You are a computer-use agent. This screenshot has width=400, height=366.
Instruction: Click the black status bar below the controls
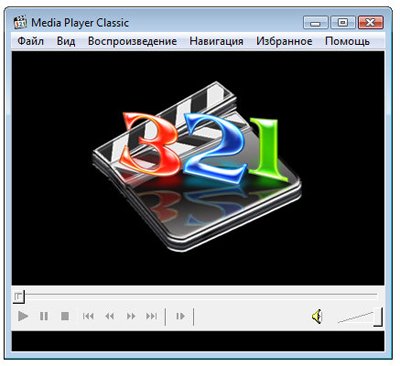click(198, 341)
